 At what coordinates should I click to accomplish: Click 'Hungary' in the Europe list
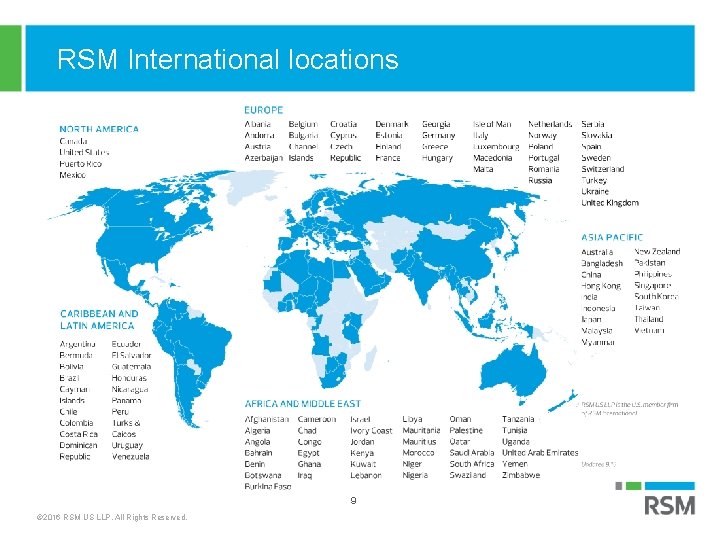pyautogui.click(x=437, y=158)
